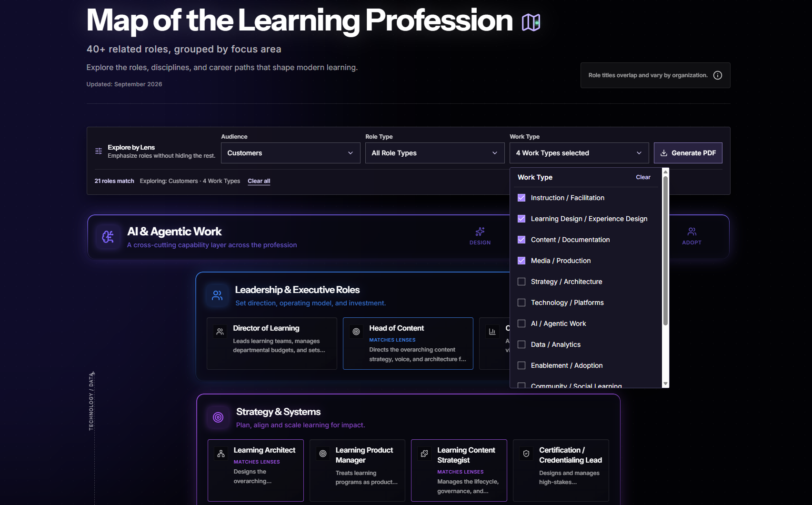Click the Leadership & Executive Roles people icon

217,295
